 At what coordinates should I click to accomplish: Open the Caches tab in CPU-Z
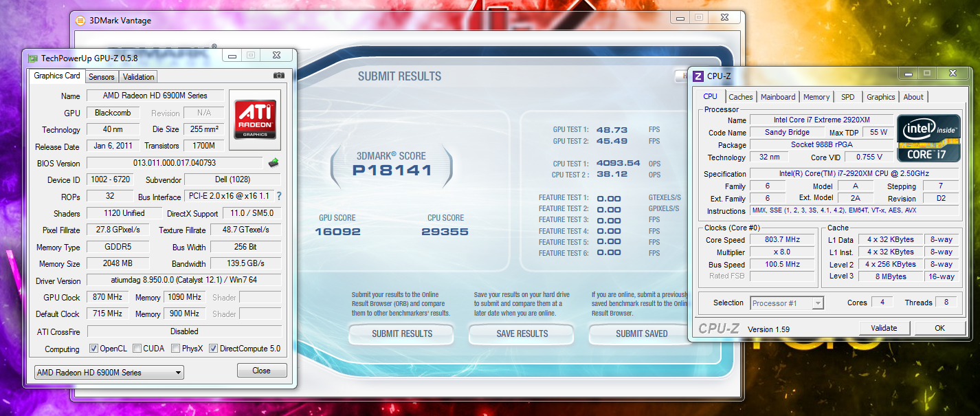(x=741, y=97)
